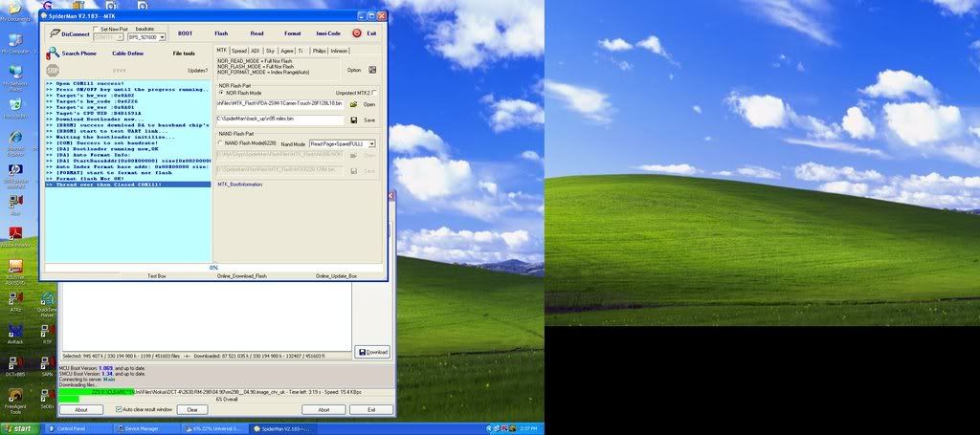Click the NOR Open folder icon
The image size is (980, 435).
coord(354,104)
